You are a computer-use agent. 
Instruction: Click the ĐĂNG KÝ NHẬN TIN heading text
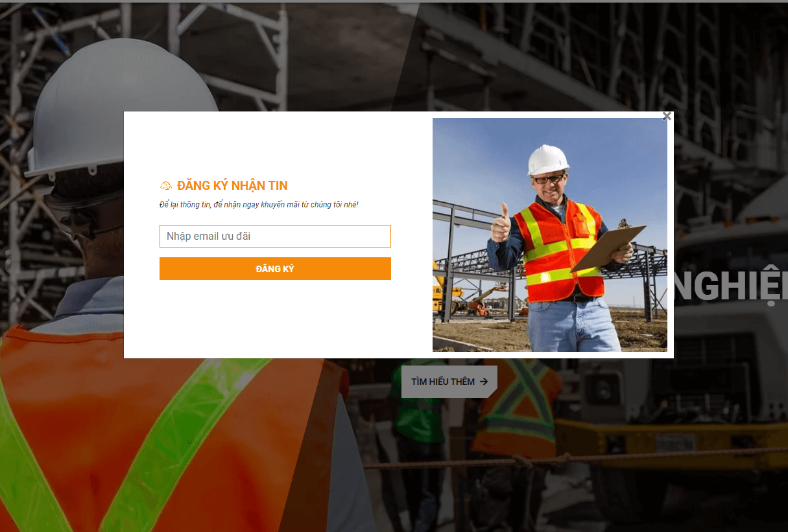232,186
